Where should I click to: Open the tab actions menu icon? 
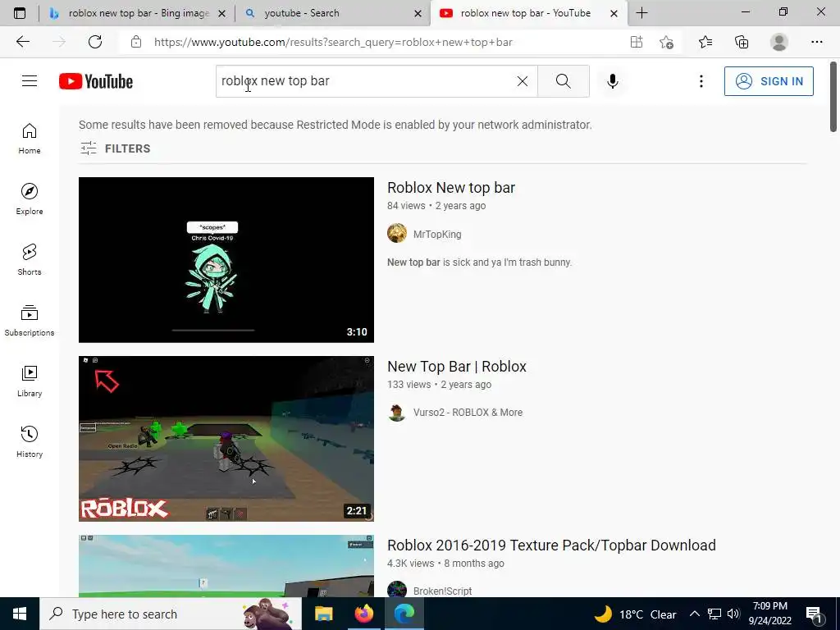click(x=20, y=13)
